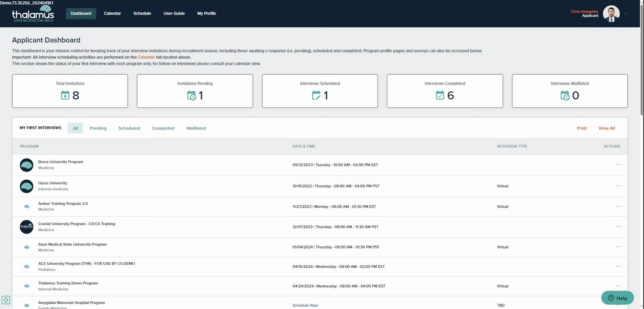Filter interviews by Scheduled tab

tap(129, 128)
